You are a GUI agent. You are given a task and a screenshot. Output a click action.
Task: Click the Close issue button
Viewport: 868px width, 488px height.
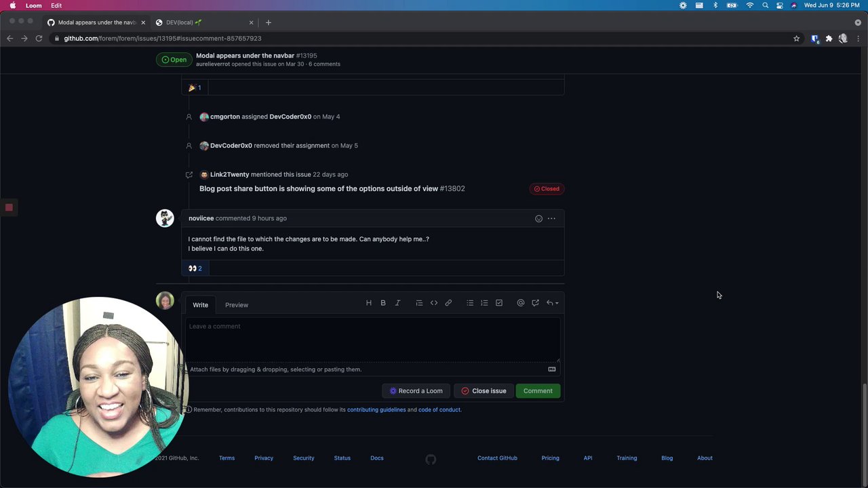484,391
